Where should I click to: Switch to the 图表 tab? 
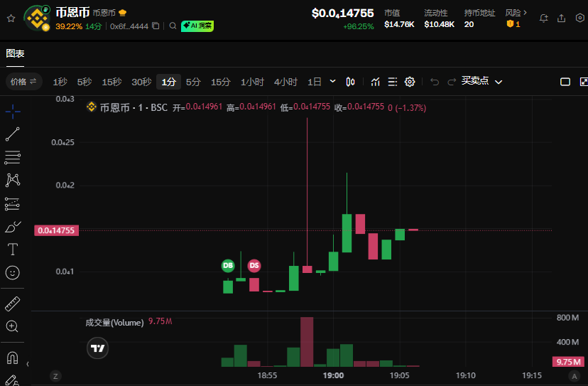(15, 53)
